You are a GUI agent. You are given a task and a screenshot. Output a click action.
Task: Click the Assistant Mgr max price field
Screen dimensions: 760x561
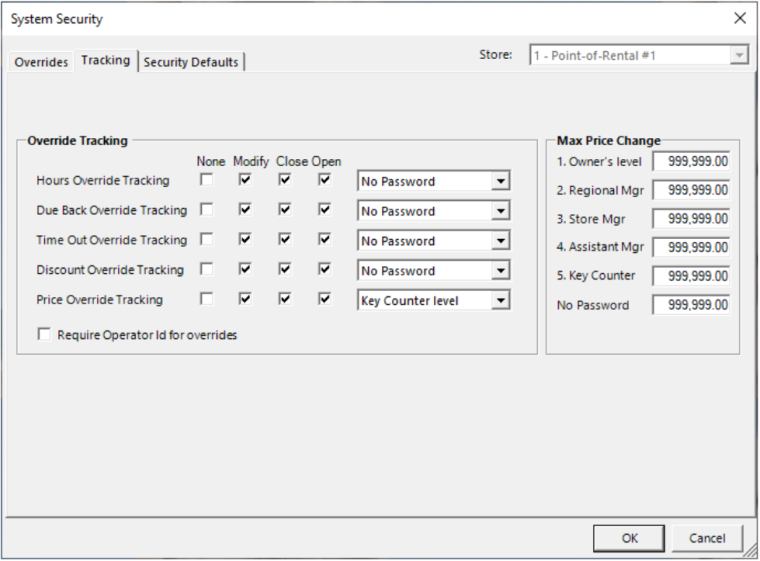[x=691, y=247]
